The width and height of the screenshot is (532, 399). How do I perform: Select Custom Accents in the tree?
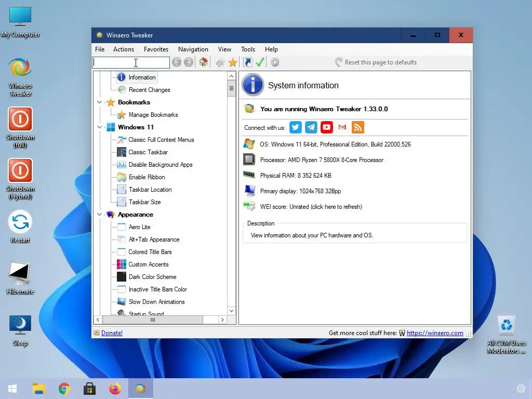click(143, 264)
